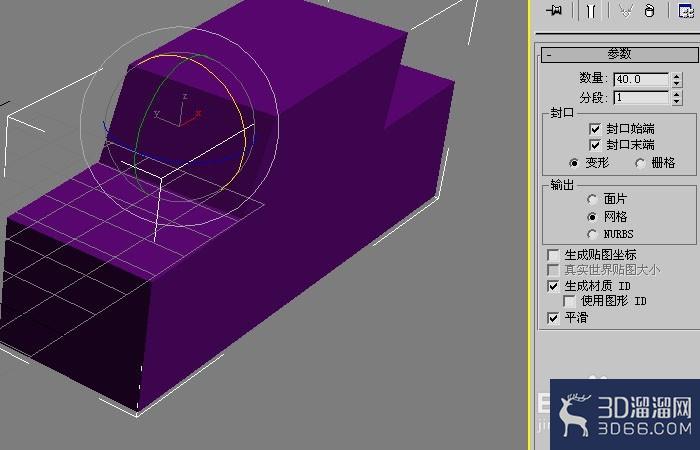Click the 分段 value field showing 1
The width and height of the screenshot is (700, 450).
click(x=641, y=97)
